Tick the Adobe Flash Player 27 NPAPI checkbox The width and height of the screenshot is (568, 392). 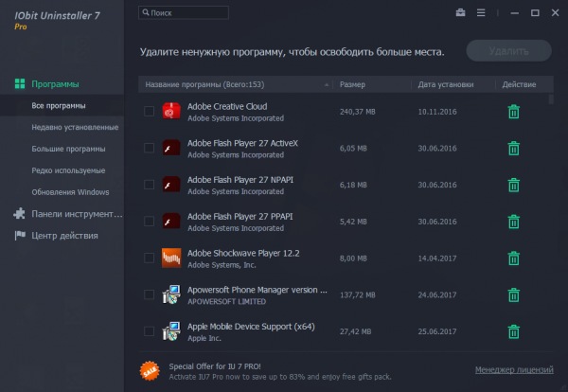tap(149, 185)
